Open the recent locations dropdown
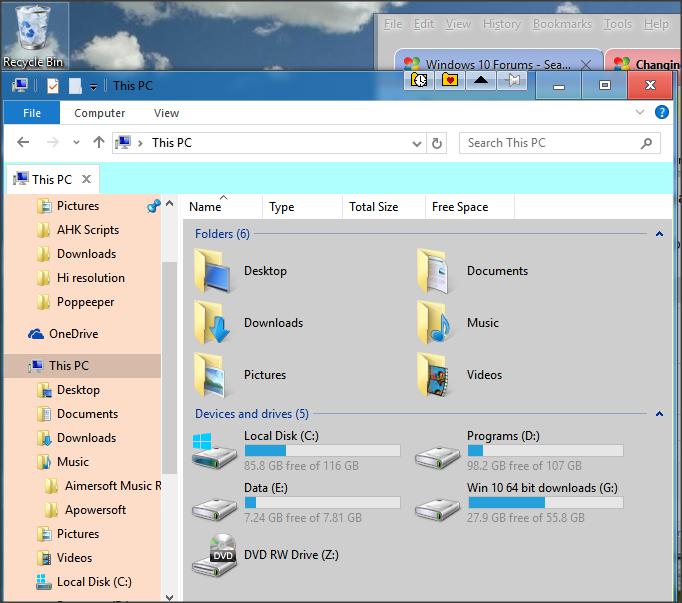Image resolution: width=682 pixels, height=603 pixels. [77, 142]
